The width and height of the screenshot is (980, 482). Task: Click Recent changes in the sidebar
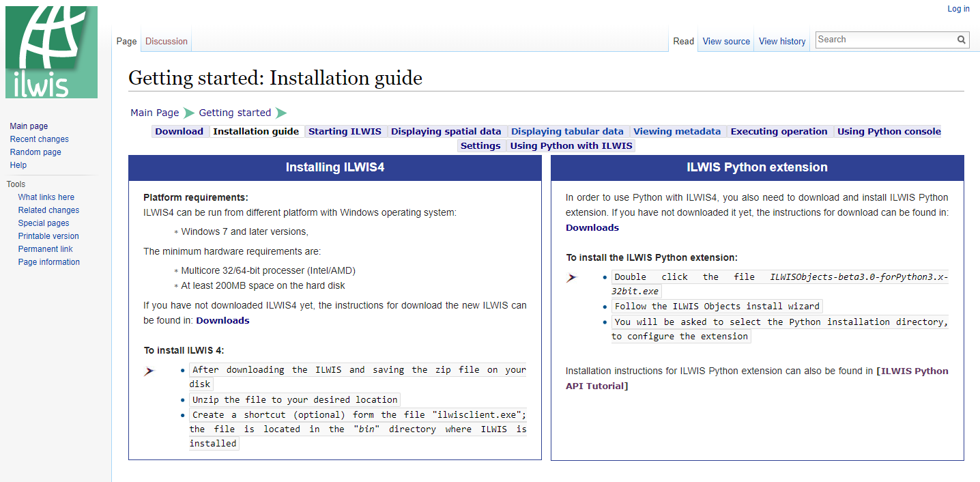(x=39, y=139)
